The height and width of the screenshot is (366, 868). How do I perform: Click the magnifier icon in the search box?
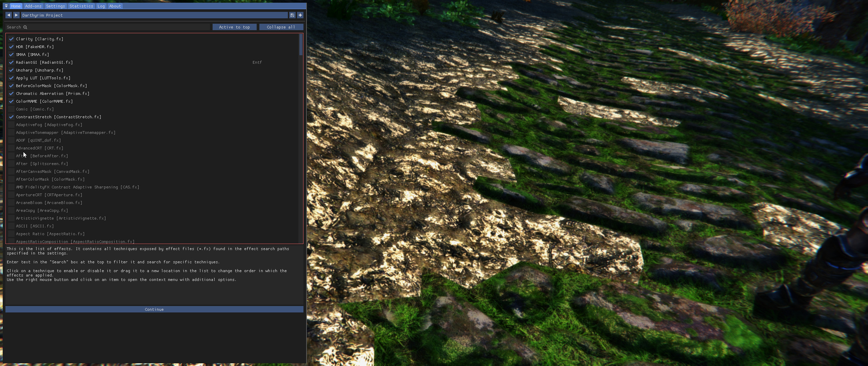[x=25, y=27]
